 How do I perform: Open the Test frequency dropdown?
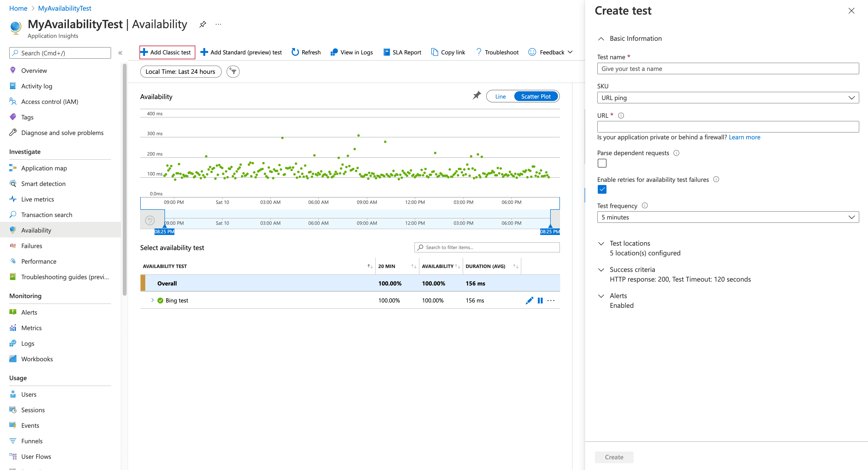pyautogui.click(x=728, y=217)
